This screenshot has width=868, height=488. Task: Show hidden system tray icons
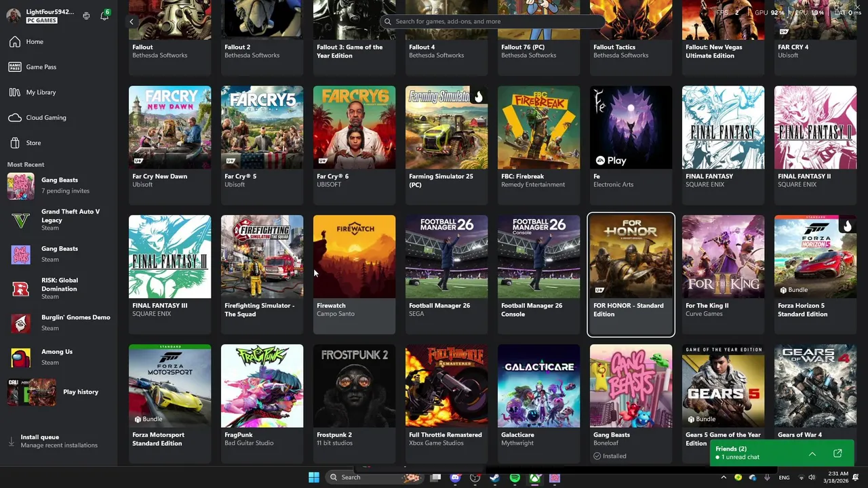pyautogui.click(x=724, y=478)
